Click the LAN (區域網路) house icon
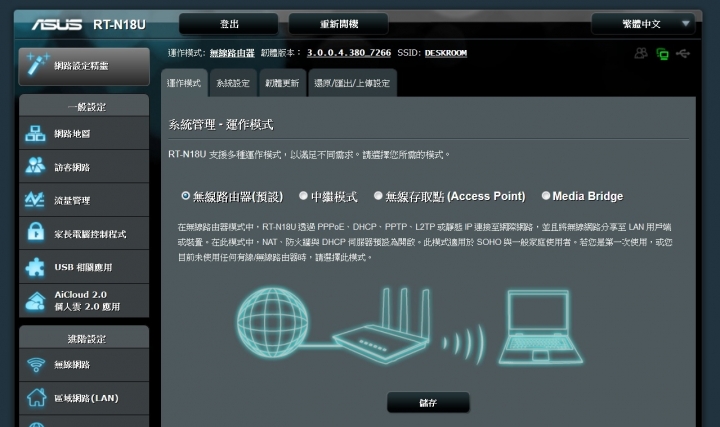The image size is (720, 427). coord(36,398)
